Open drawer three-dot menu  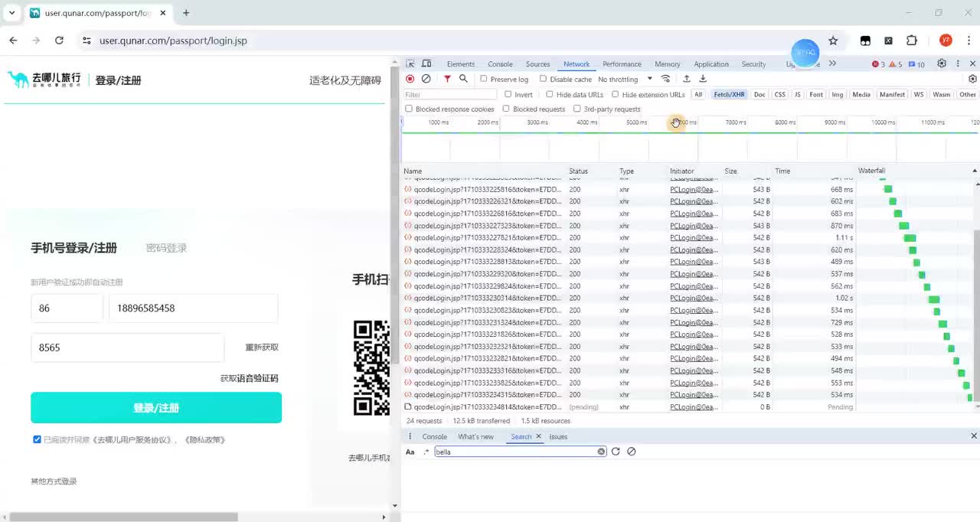pos(410,436)
